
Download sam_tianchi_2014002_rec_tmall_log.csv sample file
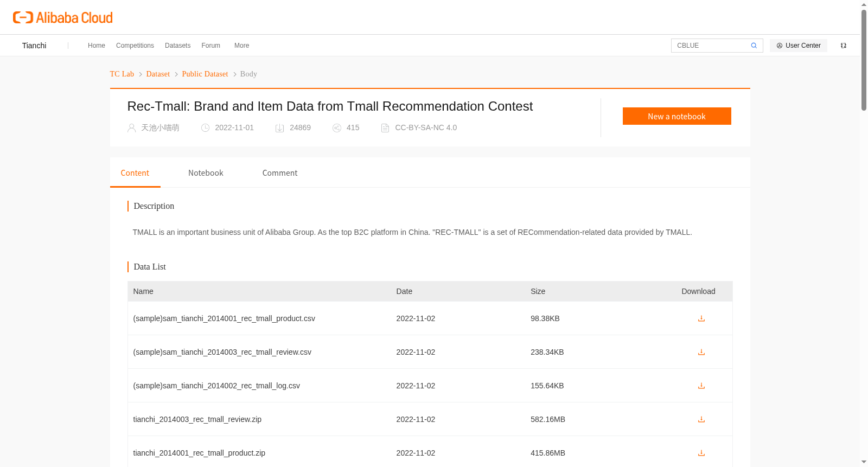pyautogui.click(x=701, y=386)
